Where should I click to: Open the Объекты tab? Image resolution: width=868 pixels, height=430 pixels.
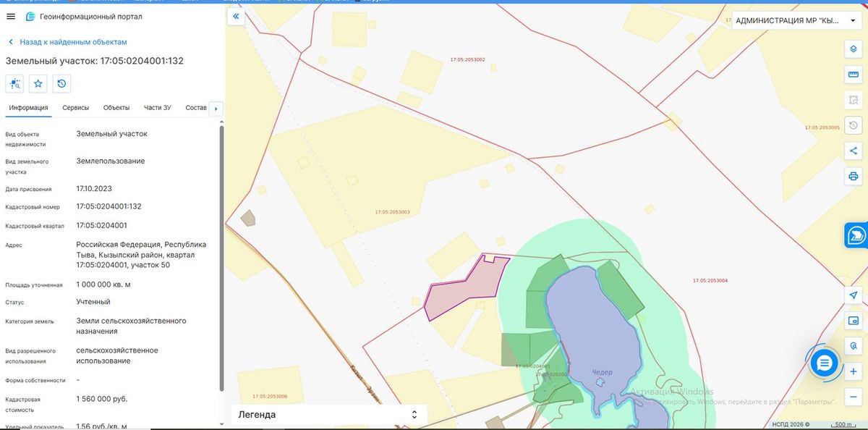(116, 108)
